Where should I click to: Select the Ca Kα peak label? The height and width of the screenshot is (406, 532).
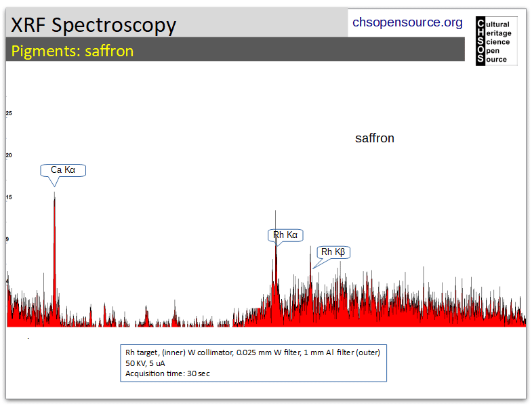(63, 170)
